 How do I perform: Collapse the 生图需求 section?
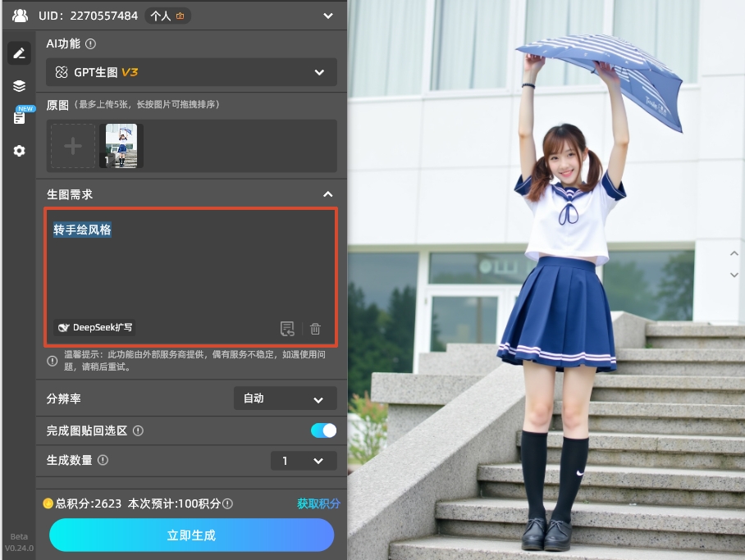point(327,194)
